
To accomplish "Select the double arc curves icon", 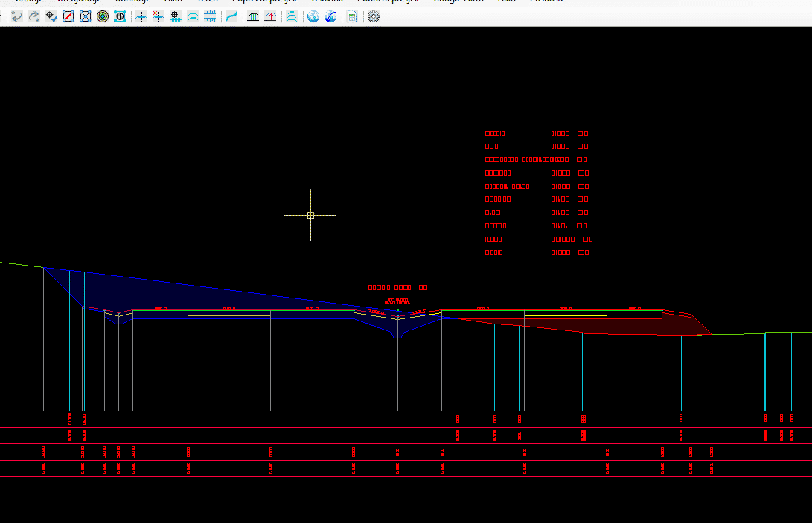I will click(x=193, y=16).
